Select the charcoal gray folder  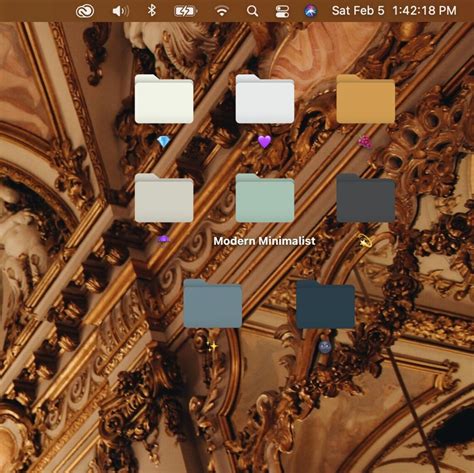coord(366,198)
